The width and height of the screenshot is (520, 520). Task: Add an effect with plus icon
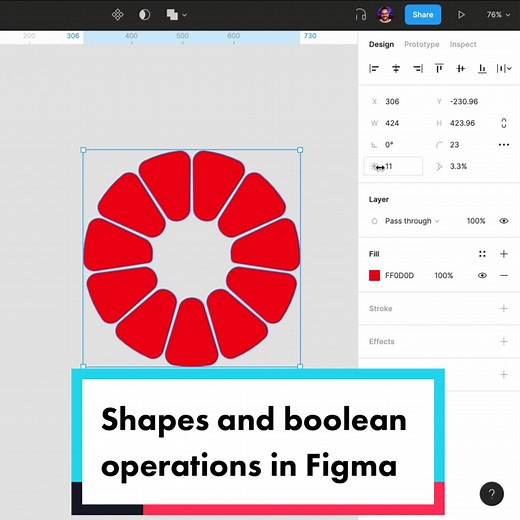pos(504,341)
